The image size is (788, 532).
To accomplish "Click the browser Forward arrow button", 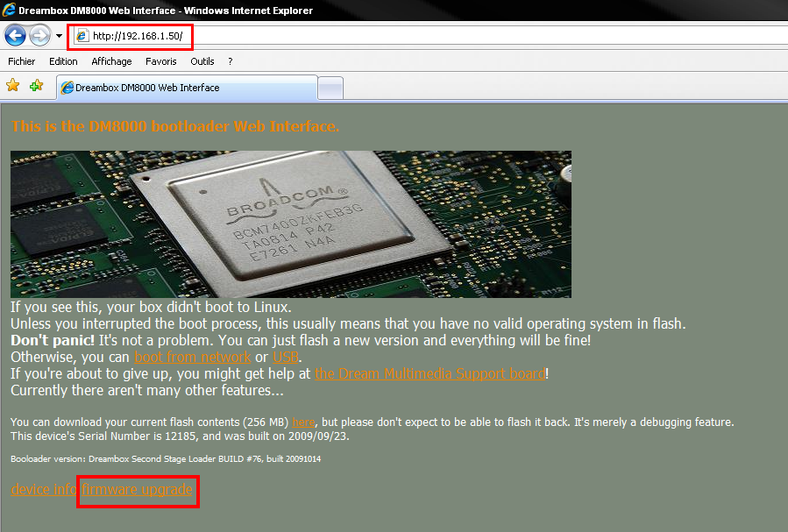I will 39,36.
